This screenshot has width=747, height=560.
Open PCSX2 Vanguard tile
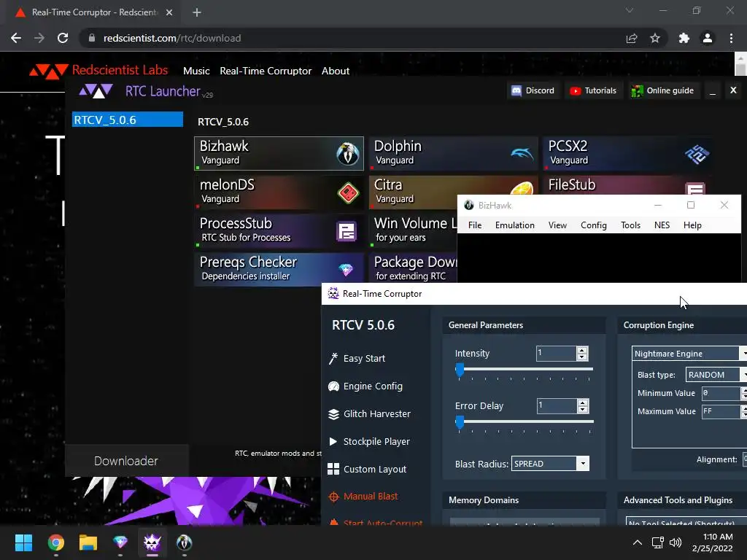coord(628,153)
